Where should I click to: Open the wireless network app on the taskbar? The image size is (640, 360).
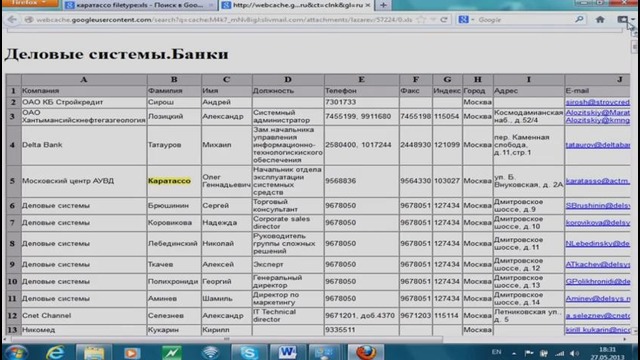point(210,352)
